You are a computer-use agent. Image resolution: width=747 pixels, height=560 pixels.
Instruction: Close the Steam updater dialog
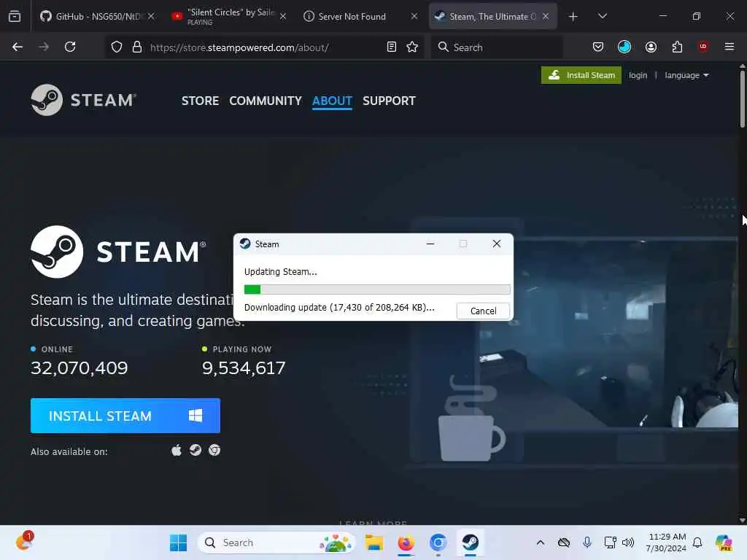tap(496, 244)
